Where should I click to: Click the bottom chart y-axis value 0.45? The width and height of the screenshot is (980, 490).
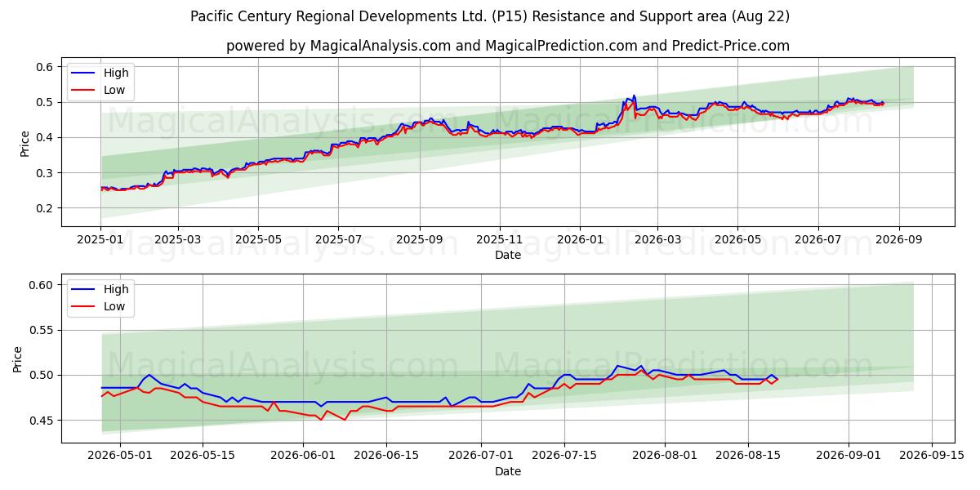42,421
